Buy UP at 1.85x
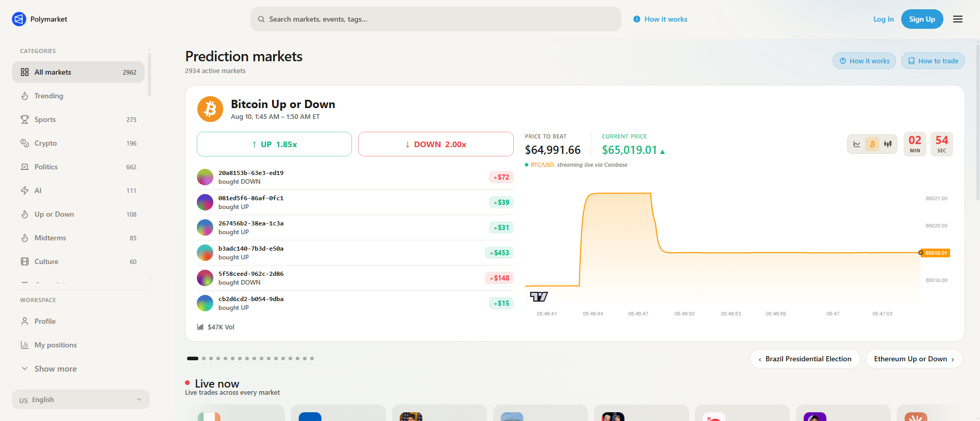 click(274, 144)
